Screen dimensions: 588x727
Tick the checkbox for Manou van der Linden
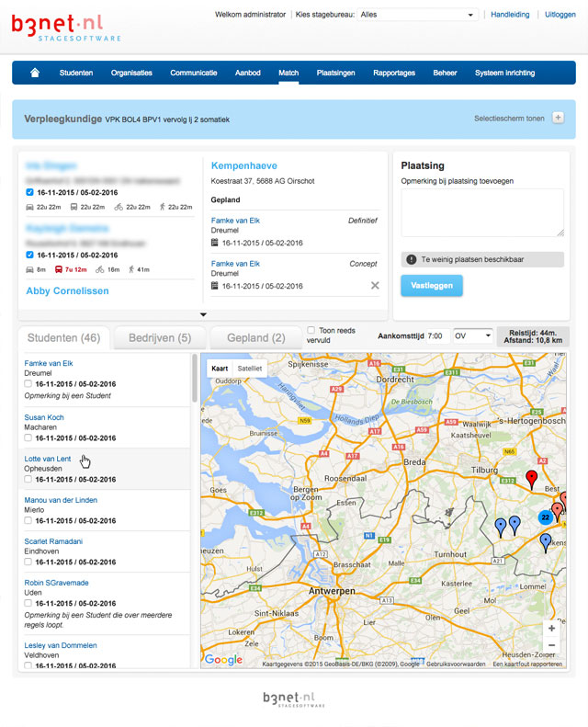[28, 520]
